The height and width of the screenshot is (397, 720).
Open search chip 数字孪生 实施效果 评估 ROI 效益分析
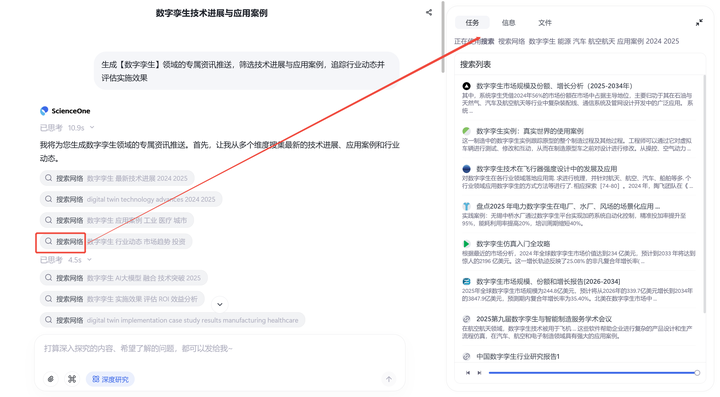point(122,299)
